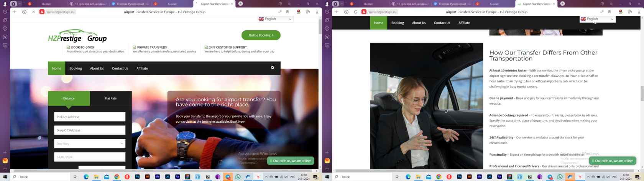Select the Distance tab in booking form
The height and width of the screenshot is (181, 644).
click(x=69, y=98)
